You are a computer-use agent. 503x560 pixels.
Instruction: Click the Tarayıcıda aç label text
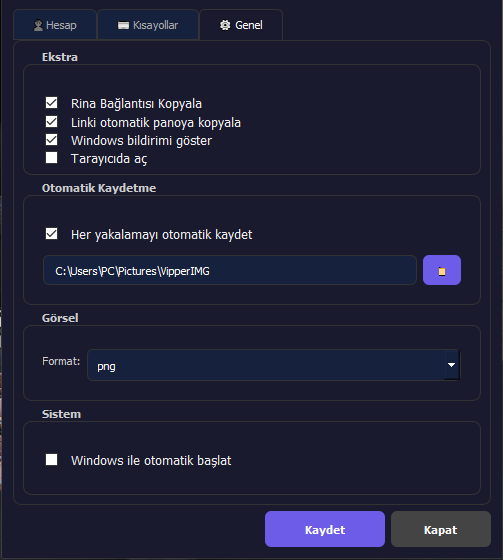tap(109, 159)
